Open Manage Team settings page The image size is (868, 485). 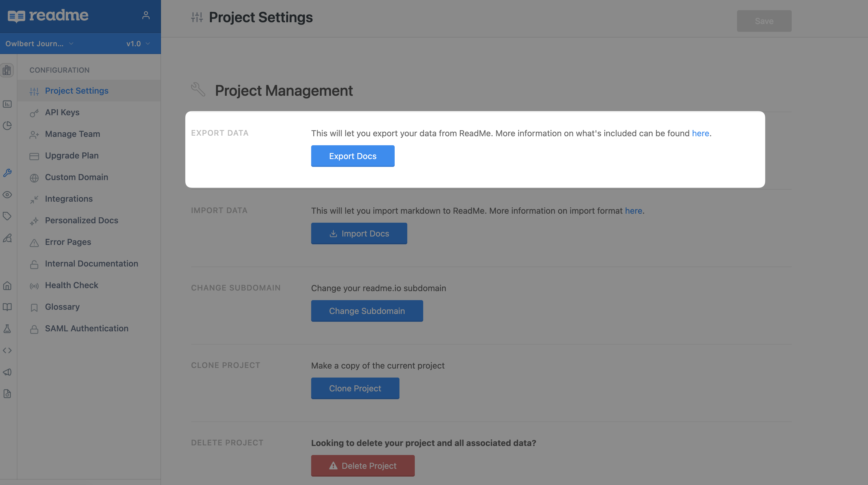click(x=72, y=134)
